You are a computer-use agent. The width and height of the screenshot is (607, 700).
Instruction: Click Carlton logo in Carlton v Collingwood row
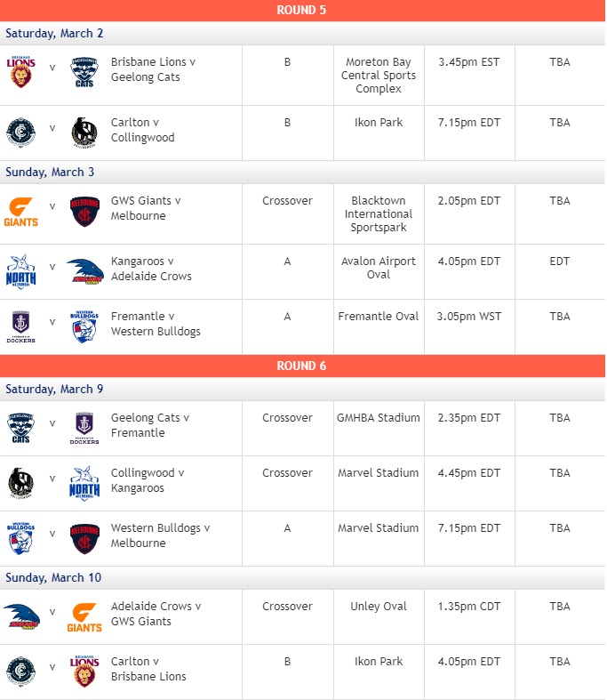[20, 133]
